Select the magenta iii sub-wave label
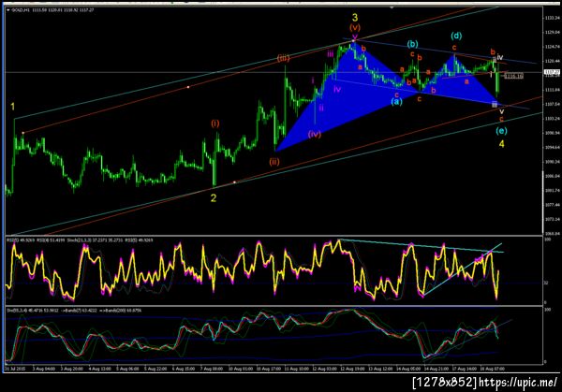Image resolution: width=562 pixels, height=392 pixels. point(330,54)
